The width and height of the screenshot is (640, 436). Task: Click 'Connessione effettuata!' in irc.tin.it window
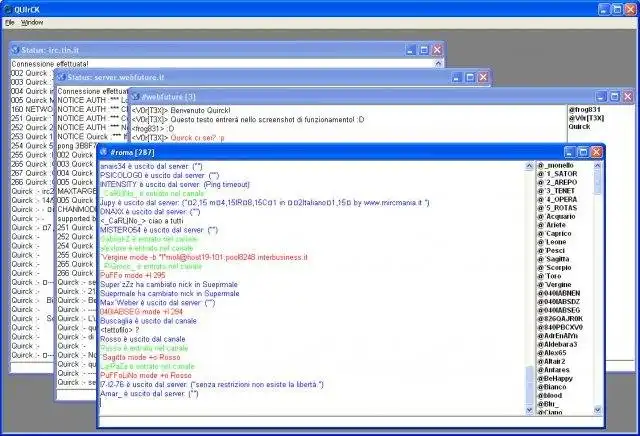(50, 64)
